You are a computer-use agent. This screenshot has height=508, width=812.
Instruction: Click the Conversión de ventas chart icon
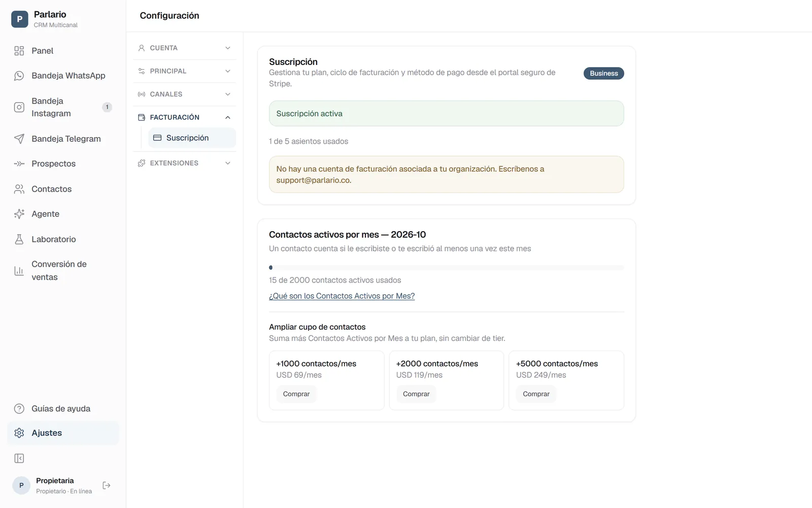coord(19,271)
